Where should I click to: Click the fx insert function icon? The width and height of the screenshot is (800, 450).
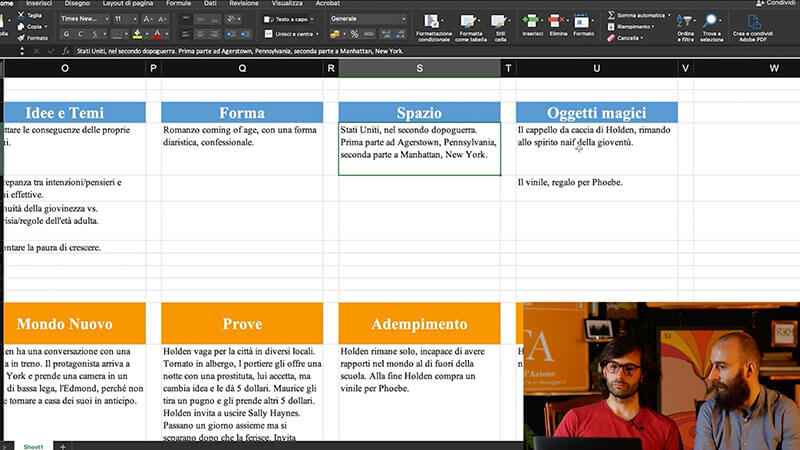tap(66, 51)
